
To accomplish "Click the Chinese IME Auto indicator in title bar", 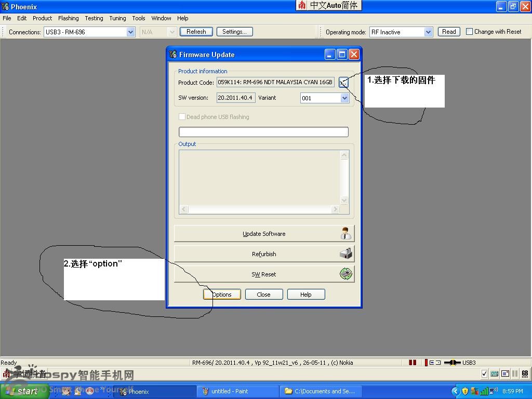I will (329, 5).
